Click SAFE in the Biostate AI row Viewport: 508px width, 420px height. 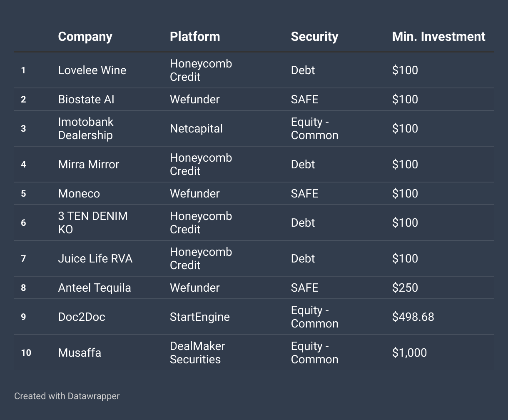[305, 99]
